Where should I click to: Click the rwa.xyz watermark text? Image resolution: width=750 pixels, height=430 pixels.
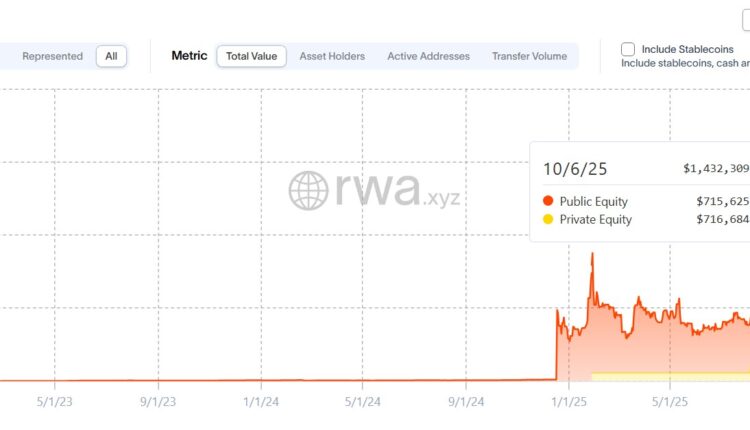[397, 190]
